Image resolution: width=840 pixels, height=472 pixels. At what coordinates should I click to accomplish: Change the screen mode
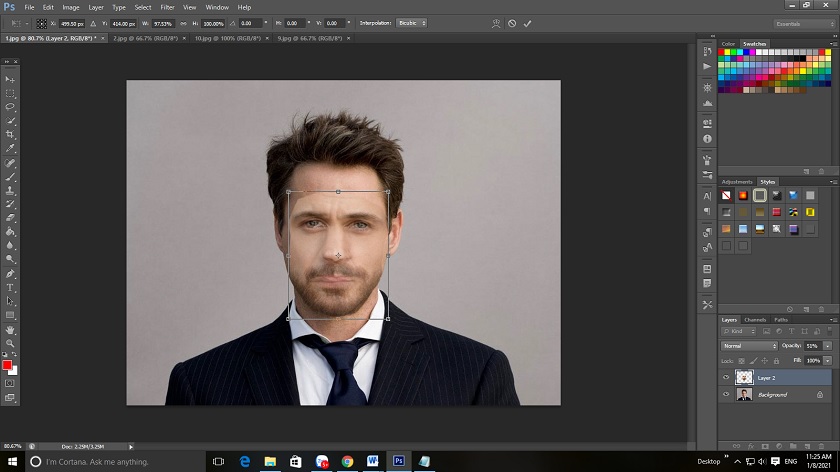click(10, 398)
